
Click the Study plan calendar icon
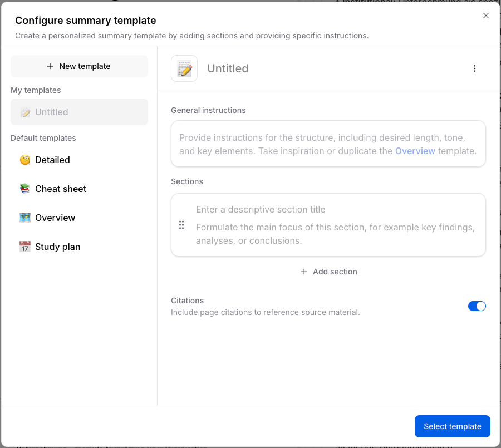[25, 247]
